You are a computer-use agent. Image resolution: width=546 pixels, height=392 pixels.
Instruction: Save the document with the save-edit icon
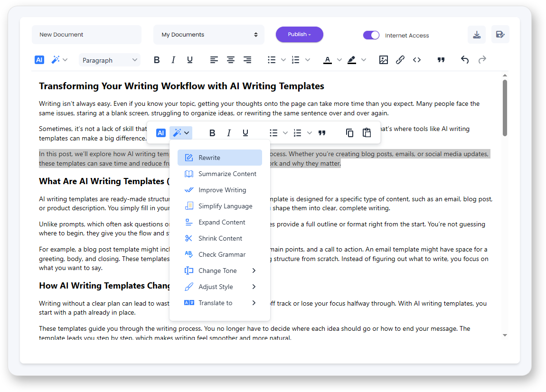click(500, 34)
